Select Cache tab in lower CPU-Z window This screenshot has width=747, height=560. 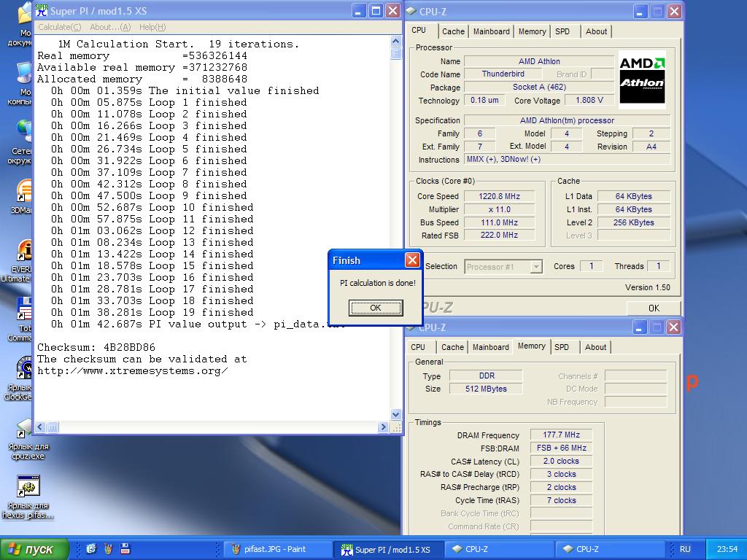(x=452, y=347)
